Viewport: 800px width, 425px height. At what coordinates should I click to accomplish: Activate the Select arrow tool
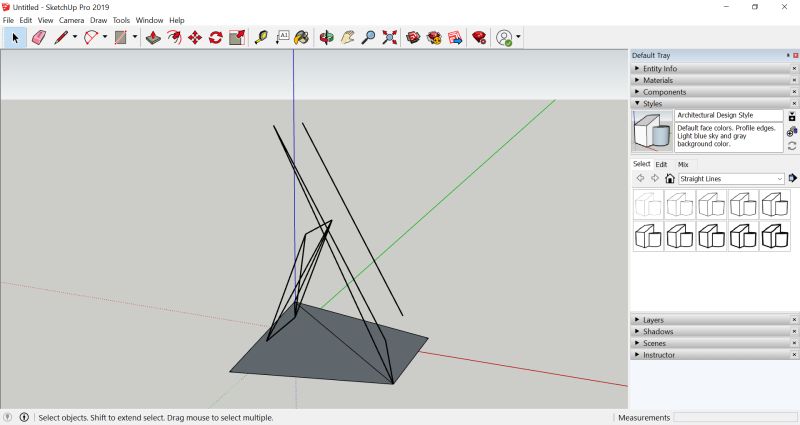click(15, 38)
